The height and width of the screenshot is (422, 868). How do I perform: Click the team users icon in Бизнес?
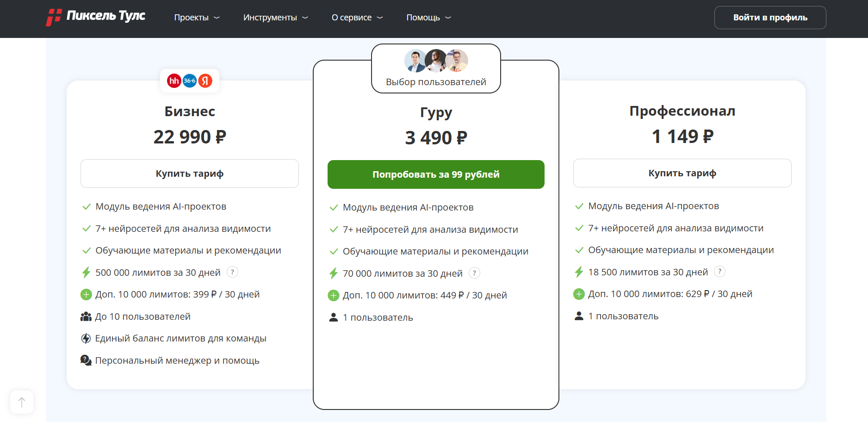(86, 316)
